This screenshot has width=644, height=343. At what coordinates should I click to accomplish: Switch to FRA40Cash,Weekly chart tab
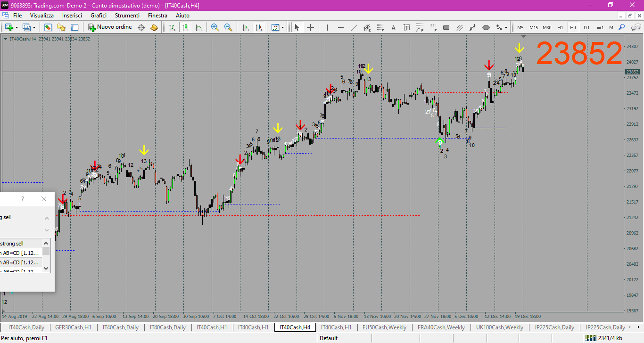pos(441,327)
